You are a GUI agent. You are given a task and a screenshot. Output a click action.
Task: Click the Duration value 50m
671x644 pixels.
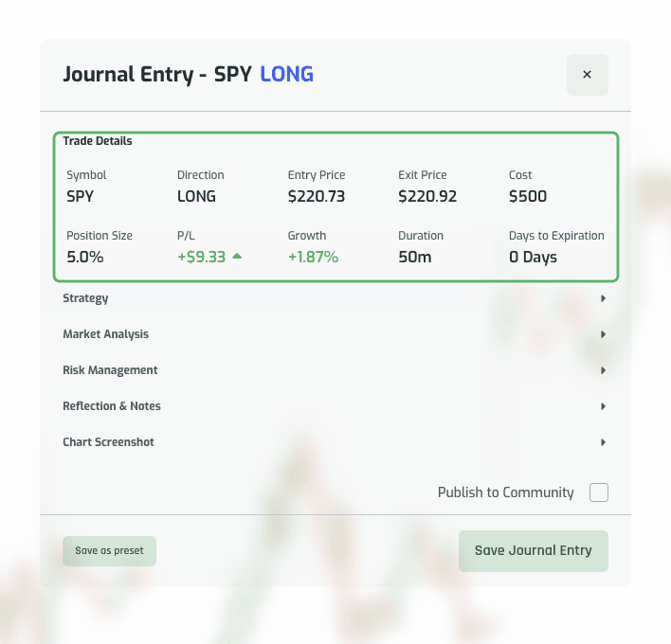(415, 257)
